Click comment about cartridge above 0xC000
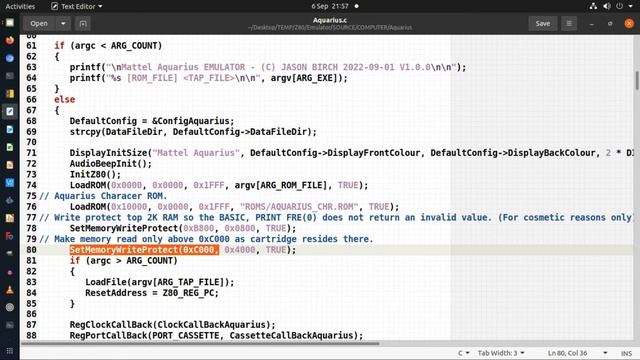Screen dimensions: 640x360 [206, 239]
